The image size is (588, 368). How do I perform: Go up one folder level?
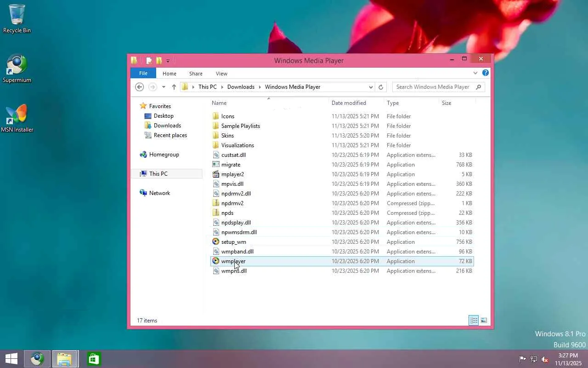point(174,87)
